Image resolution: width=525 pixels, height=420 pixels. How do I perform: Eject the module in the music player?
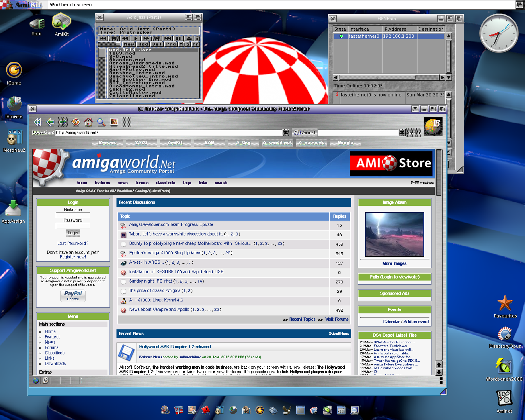coord(189,38)
